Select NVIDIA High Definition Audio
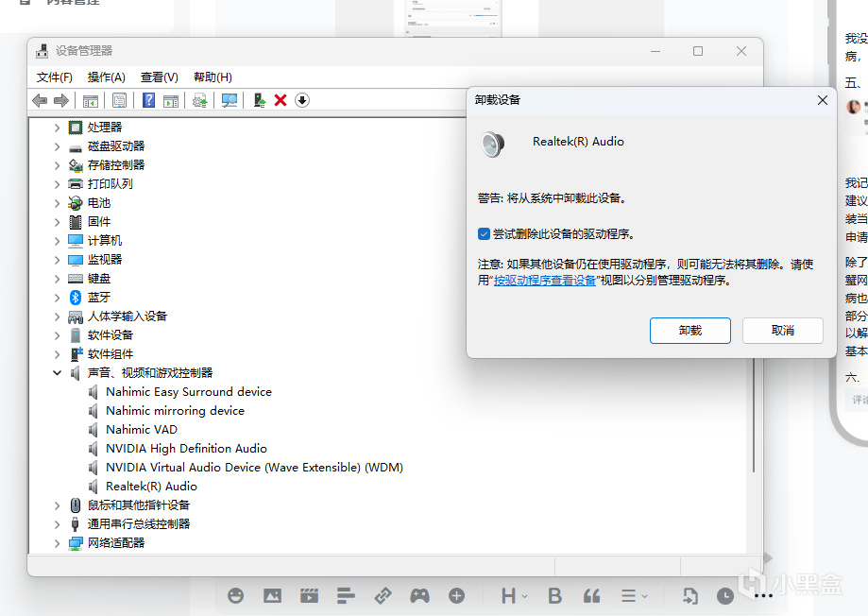This screenshot has width=868, height=616. [x=186, y=448]
